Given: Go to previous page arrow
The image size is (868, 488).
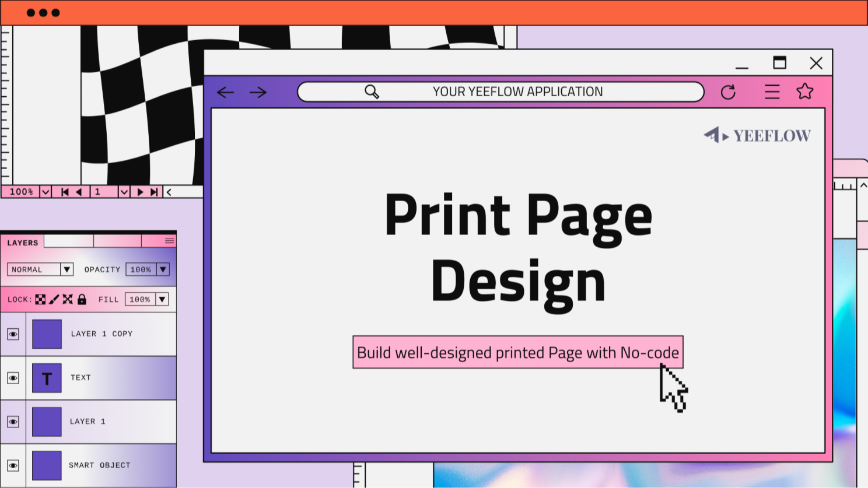Looking at the screenshot, I should (79, 192).
